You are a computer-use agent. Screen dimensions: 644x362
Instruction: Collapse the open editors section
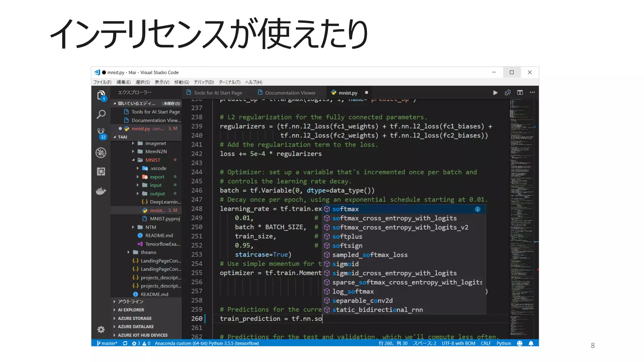coord(115,103)
